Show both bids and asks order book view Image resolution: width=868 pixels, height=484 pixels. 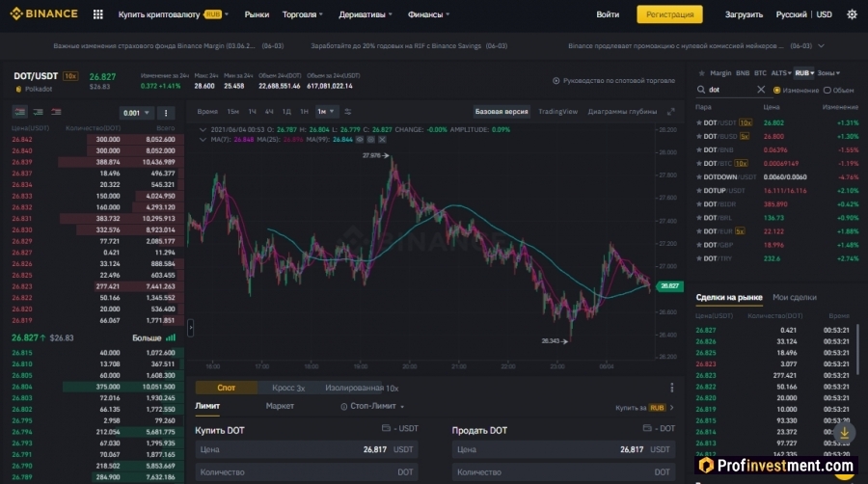[x=20, y=112]
